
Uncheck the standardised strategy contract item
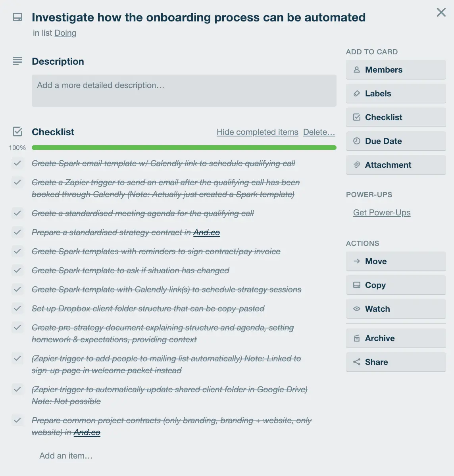pos(17,232)
